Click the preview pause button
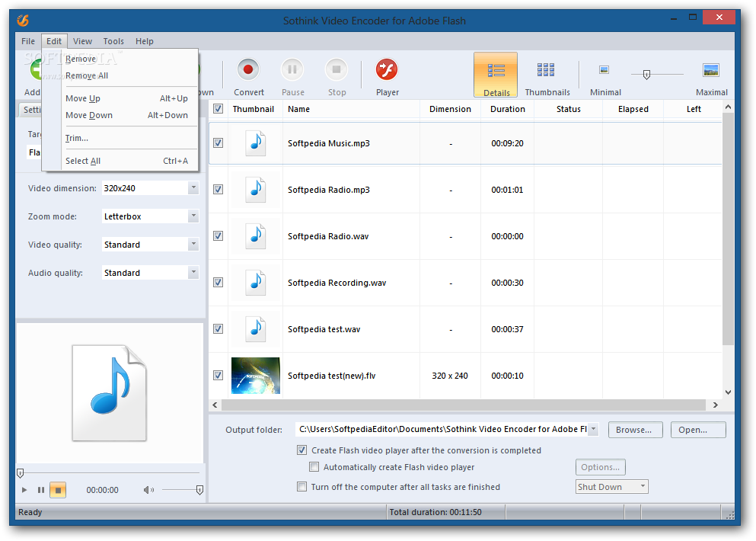756x541 pixels. (x=41, y=490)
